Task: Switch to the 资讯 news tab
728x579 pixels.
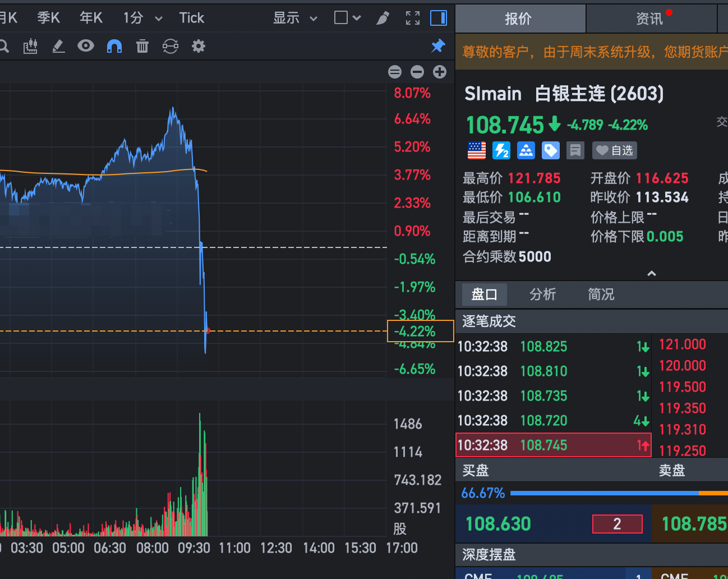Action: coord(649,19)
